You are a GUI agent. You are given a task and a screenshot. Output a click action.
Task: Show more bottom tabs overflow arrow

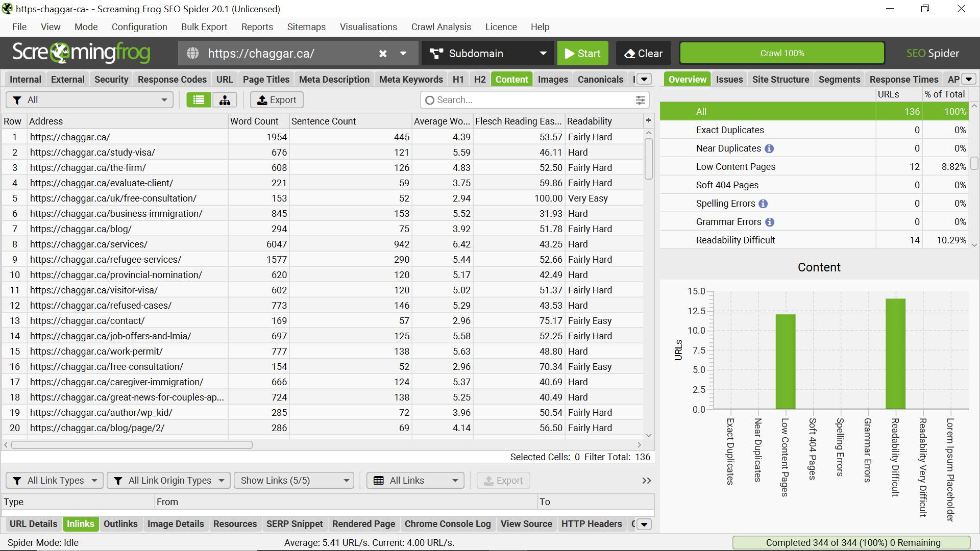pyautogui.click(x=645, y=524)
